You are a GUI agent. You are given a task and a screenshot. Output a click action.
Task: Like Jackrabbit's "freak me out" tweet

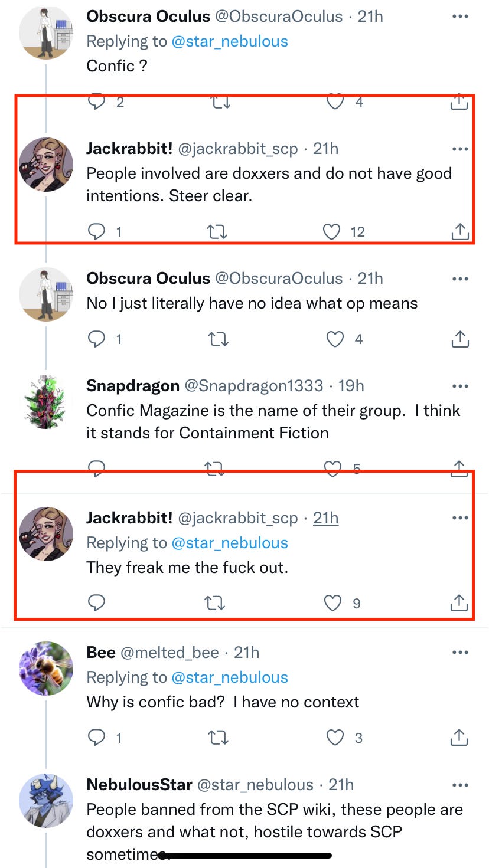(x=333, y=602)
